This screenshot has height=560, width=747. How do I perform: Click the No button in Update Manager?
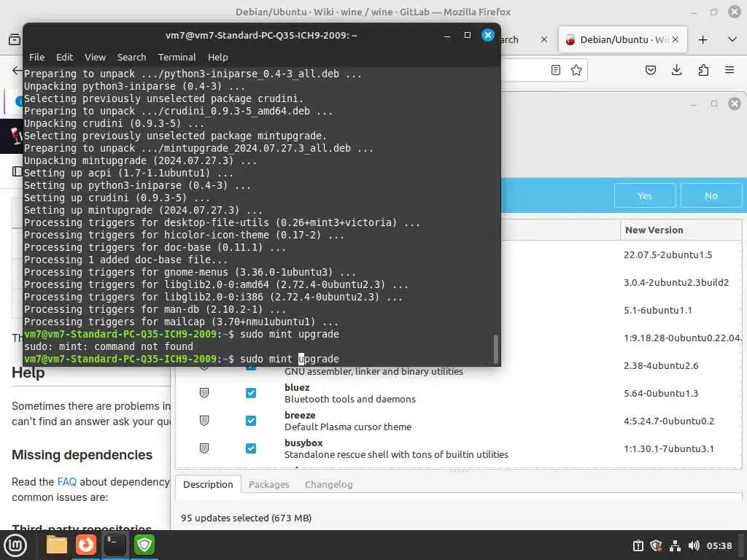coord(711,195)
